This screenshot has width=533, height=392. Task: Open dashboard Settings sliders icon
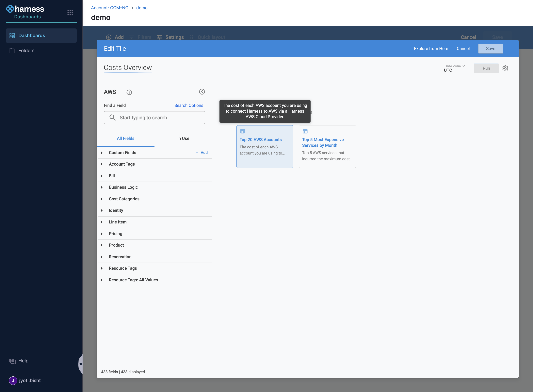tap(159, 37)
